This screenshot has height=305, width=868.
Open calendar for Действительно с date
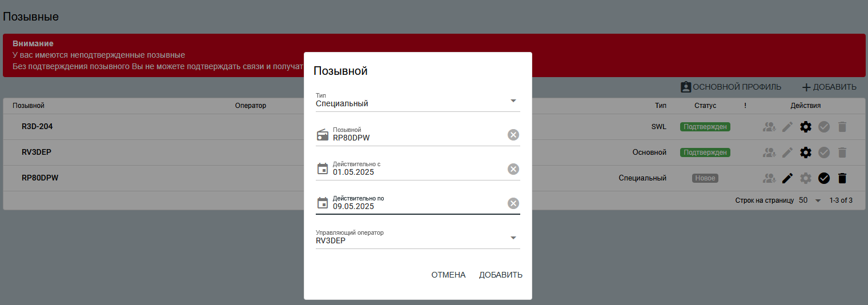[x=323, y=169]
